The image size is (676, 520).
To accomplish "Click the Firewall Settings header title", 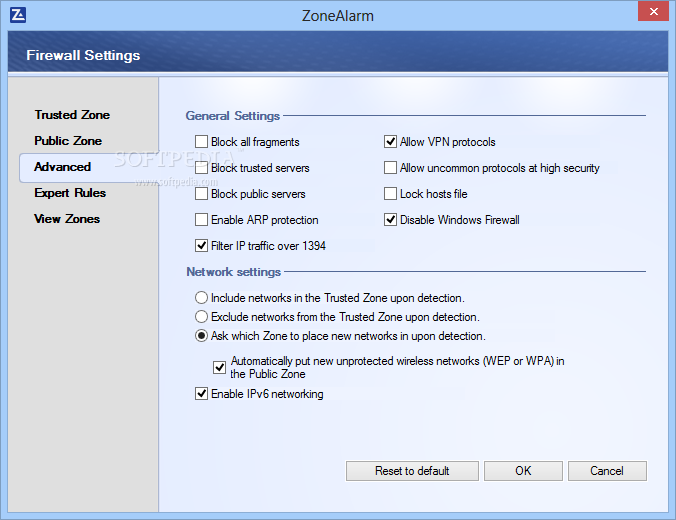I will point(83,55).
